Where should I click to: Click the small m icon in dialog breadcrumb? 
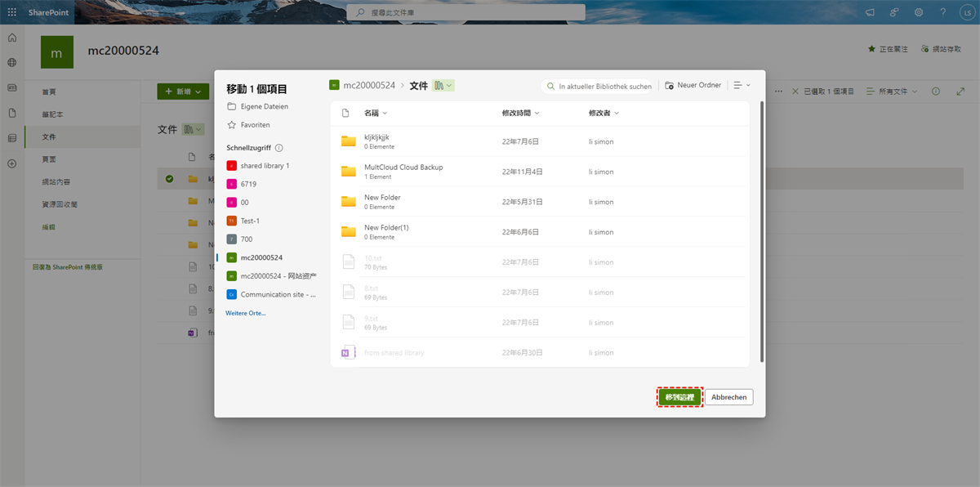coord(334,85)
